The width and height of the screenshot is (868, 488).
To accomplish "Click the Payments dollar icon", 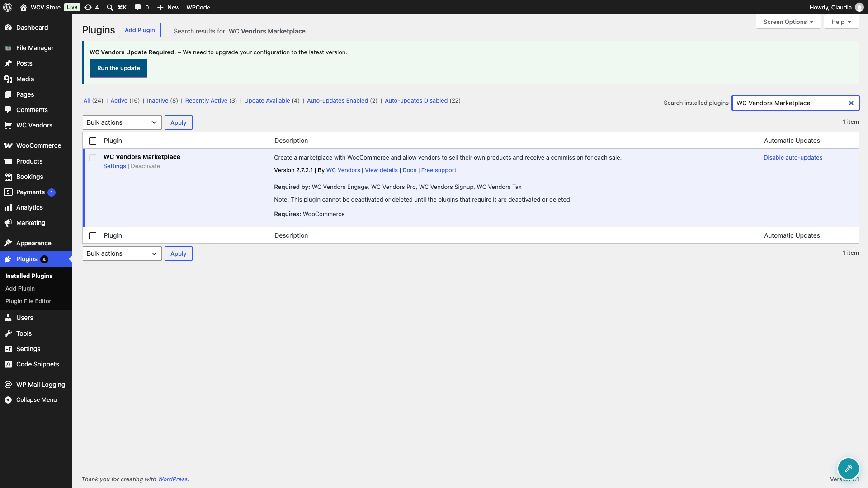I will click(x=8, y=192).
